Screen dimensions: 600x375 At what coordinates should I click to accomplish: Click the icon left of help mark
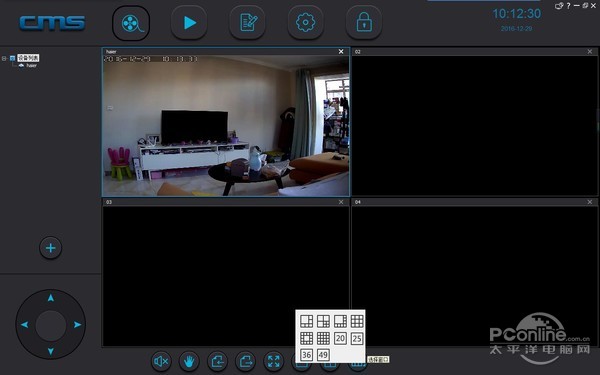tap(559, 6)
